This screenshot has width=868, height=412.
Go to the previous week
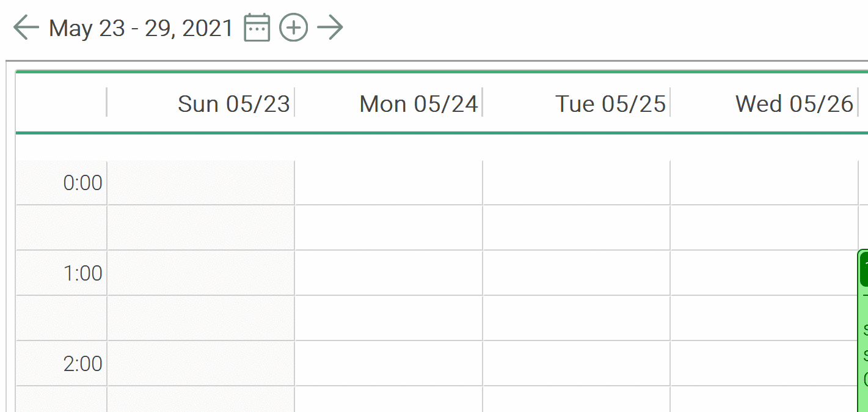pos(26,28)
